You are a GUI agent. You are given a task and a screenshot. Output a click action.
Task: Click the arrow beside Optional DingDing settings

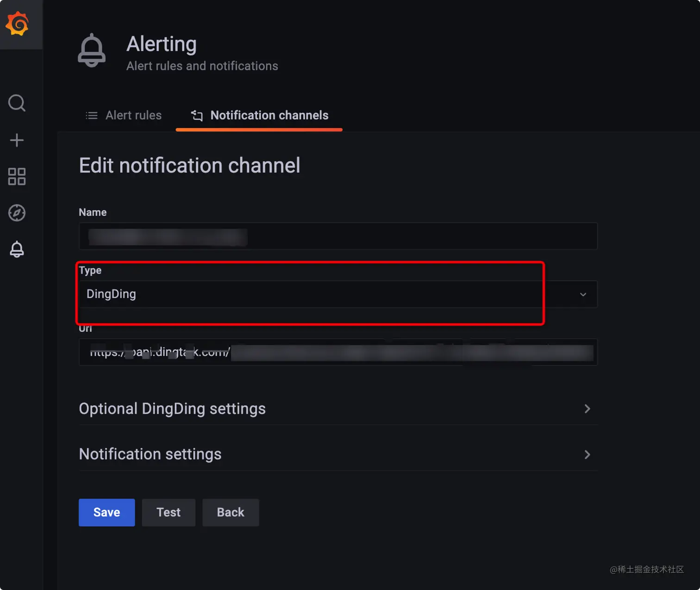[587, 409]
